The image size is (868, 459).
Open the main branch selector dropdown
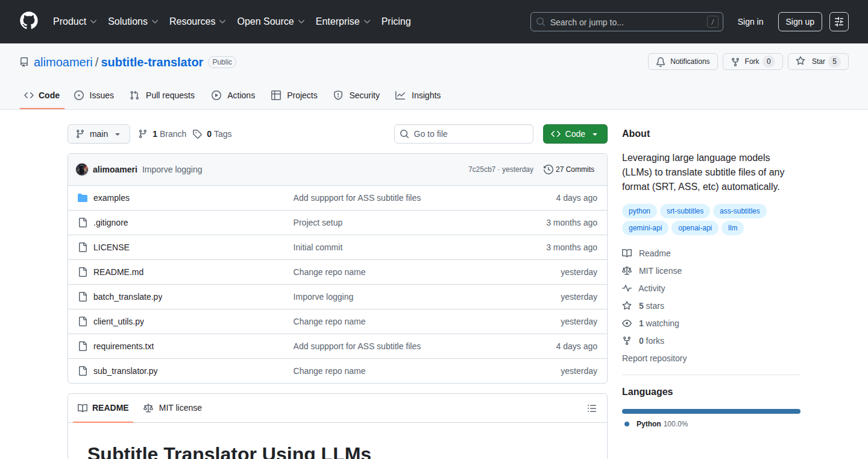pos(99,134)
